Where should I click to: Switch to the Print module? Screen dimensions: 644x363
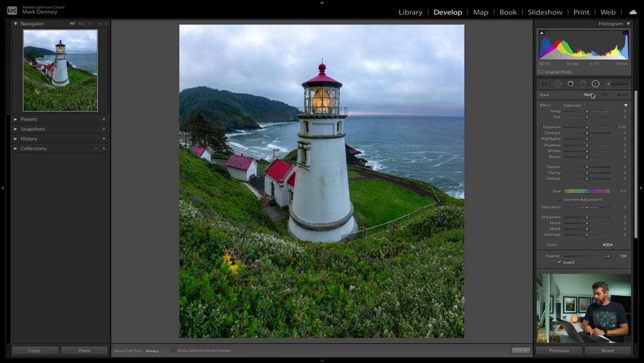[x=581, y=12]
